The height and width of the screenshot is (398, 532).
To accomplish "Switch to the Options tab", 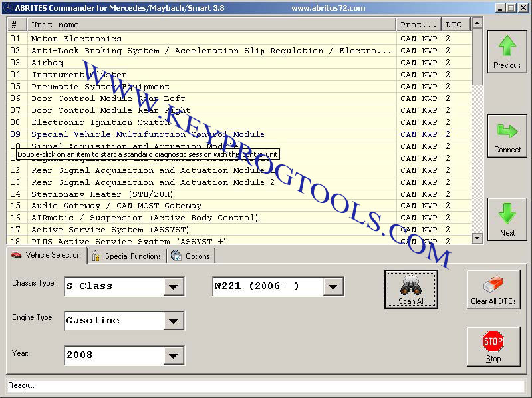I will (x=191, y=256).
